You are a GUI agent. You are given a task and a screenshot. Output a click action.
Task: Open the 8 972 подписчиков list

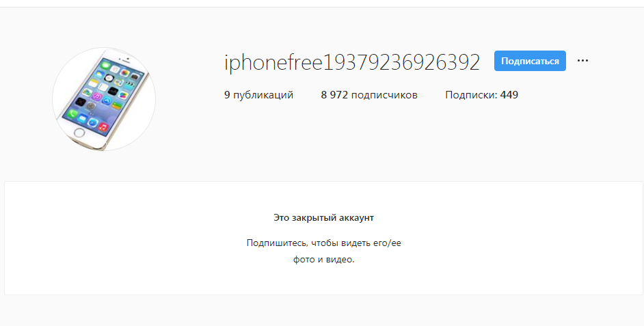[x=369, y=95]
